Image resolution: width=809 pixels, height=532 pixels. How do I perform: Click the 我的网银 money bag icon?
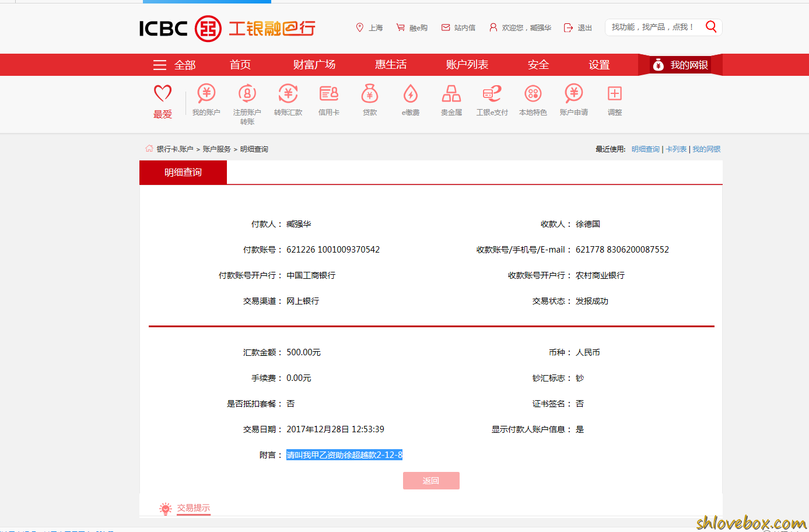click(659, 65)
